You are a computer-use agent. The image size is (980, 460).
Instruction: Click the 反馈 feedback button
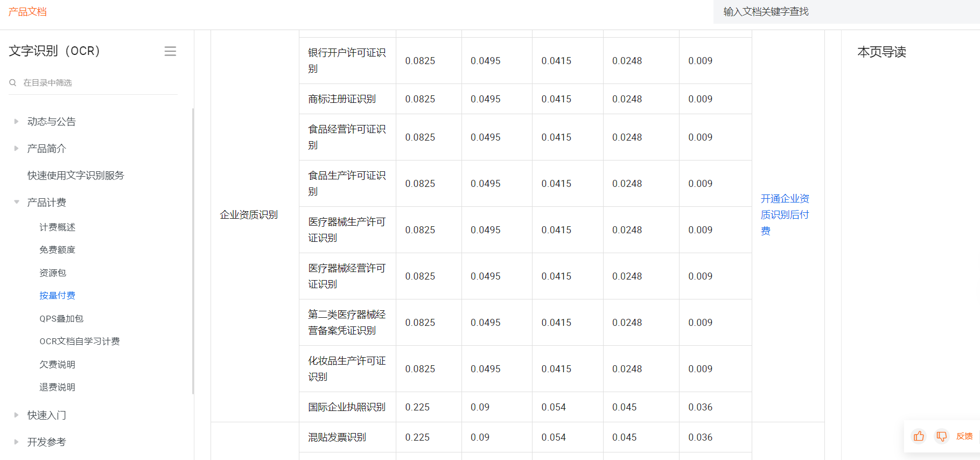pyautogui.click(x=964, y=436)
